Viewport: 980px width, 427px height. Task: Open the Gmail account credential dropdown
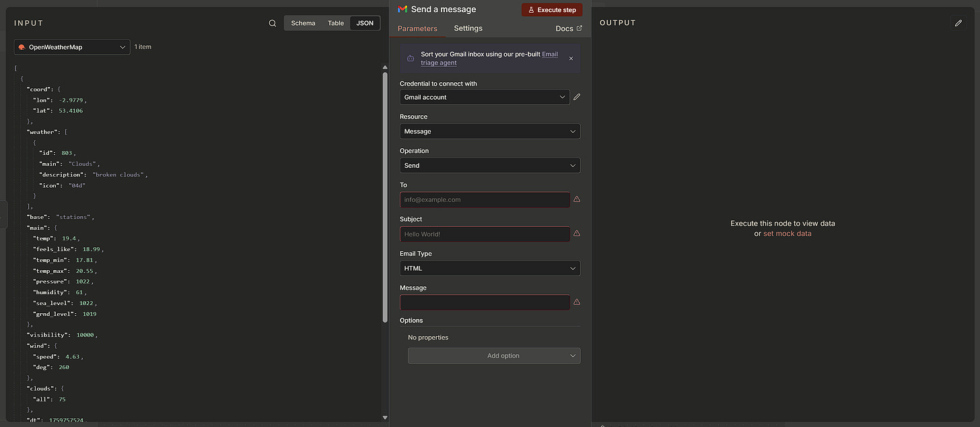point(485,97)
